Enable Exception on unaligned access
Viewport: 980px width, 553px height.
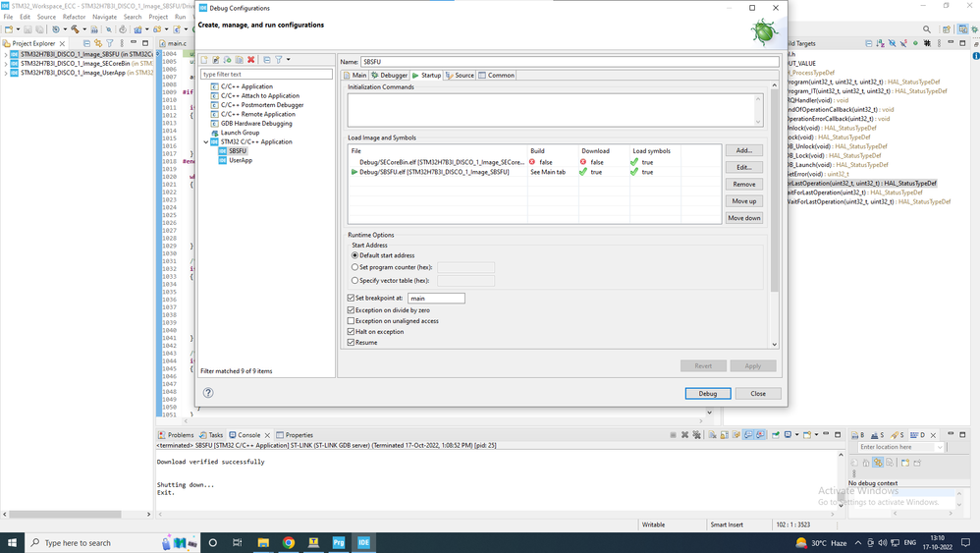tap(351, 321)
